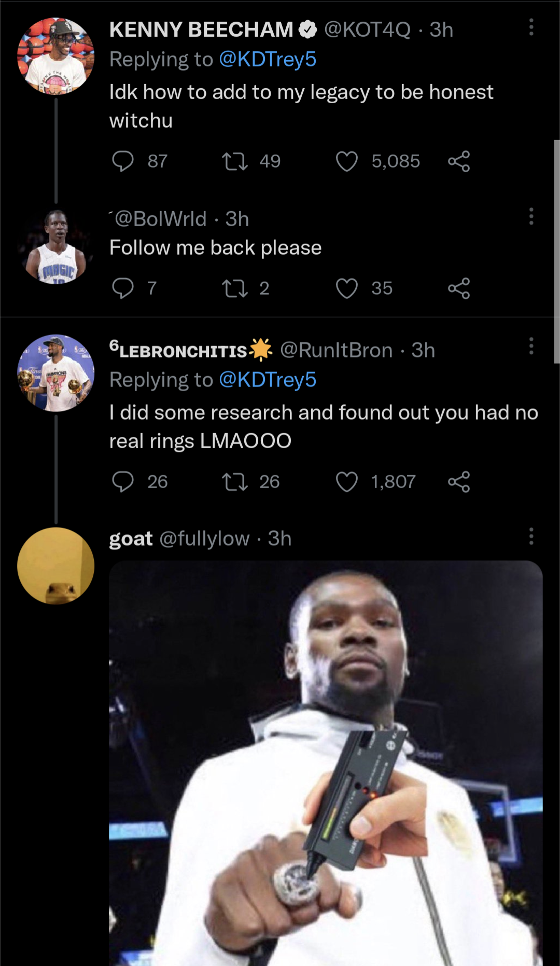Click the verified badge next to Kenny Beecham
Viewport: 560px width, 966px height.
307,29
